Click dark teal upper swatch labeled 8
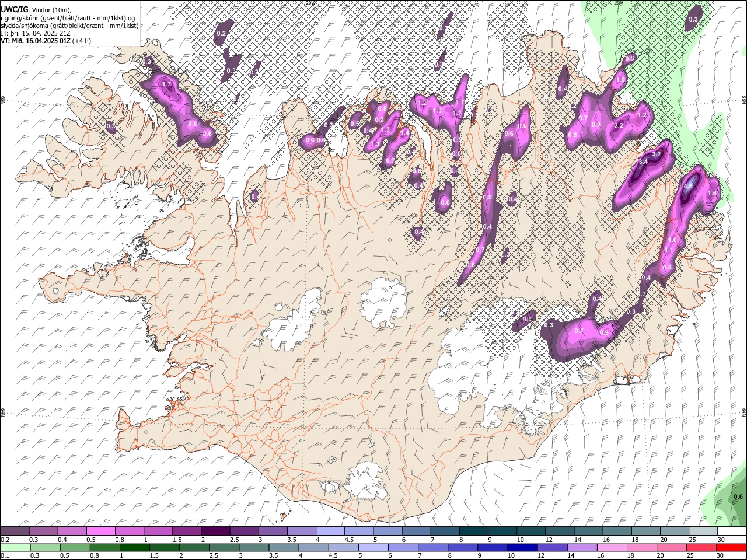 tap(473, 531)
